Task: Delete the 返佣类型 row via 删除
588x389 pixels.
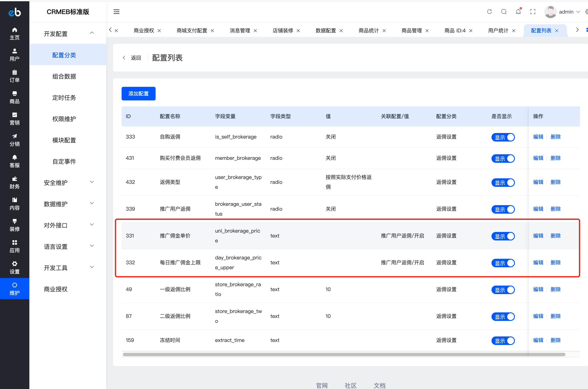Action: 555,182
